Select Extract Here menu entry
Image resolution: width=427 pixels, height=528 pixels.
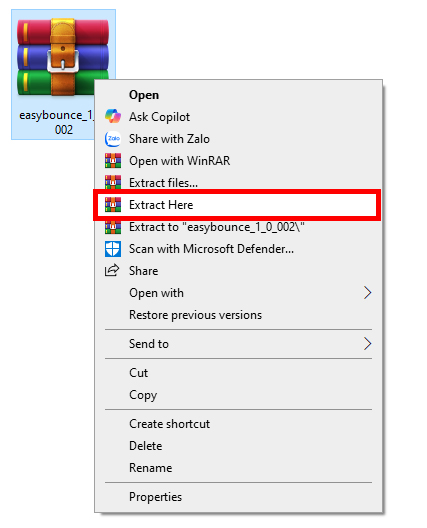238,205
